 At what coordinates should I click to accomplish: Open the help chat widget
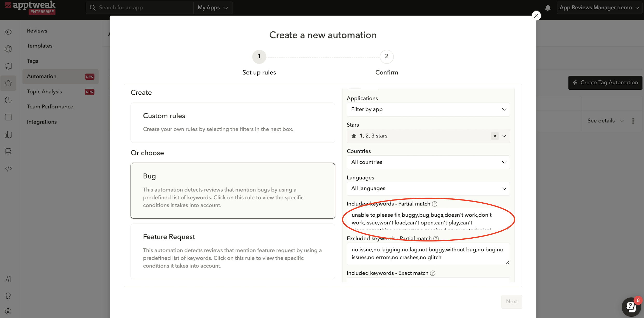(x=631, y=307)
